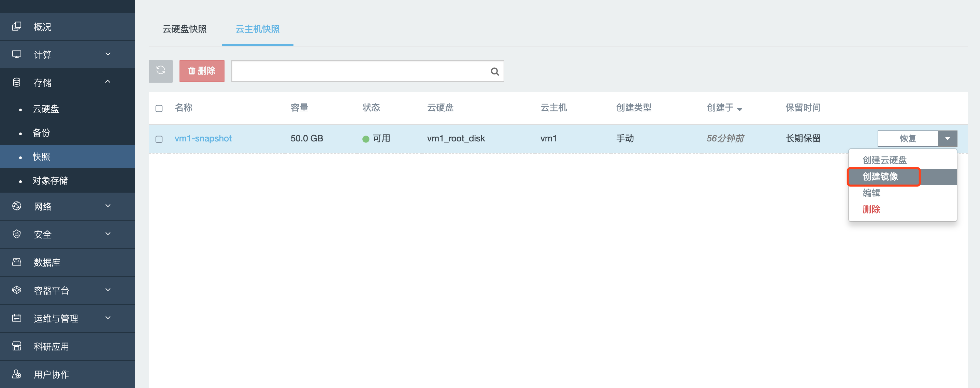
Task: Open 对象存储 in the storage submenu
Action: tap(50, 180)
